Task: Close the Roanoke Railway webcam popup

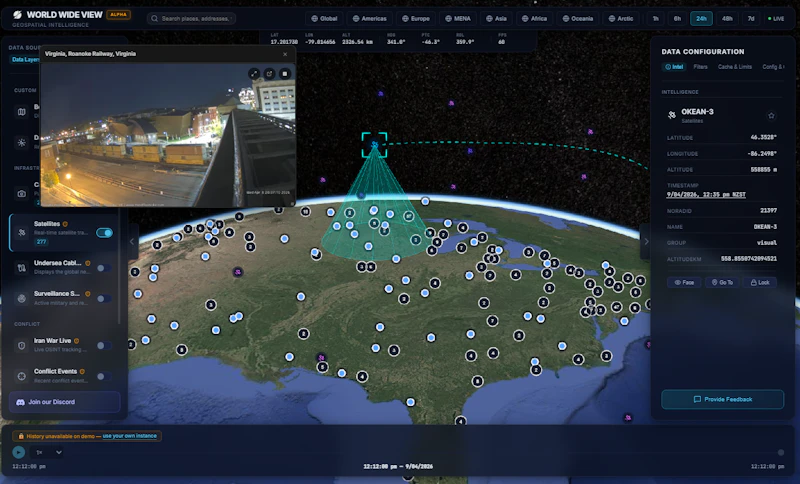Action: (x=285, y=54)
